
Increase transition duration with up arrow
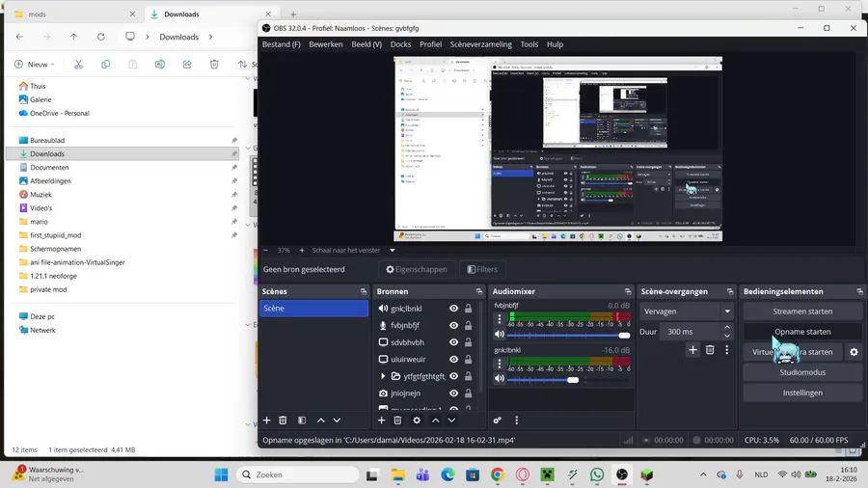(x=727, y=328)
